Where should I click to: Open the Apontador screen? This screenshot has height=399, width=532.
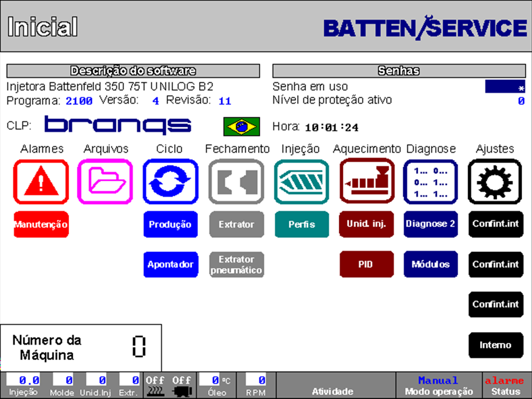pyautogui.click(x=170, y=264)
